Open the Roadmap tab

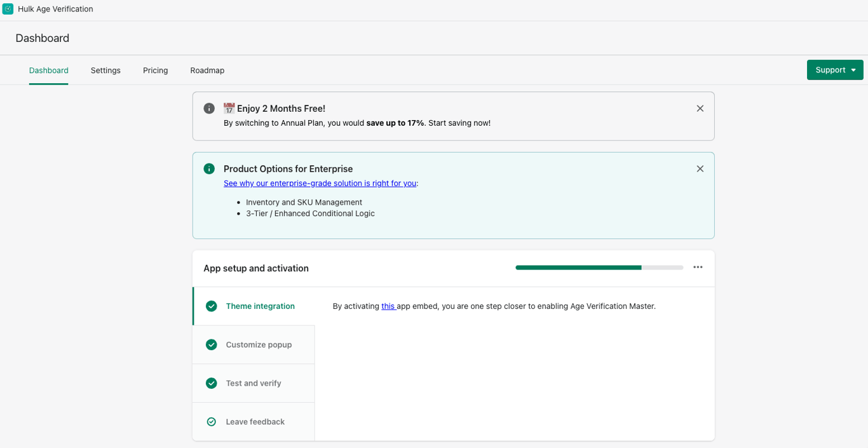207,71
